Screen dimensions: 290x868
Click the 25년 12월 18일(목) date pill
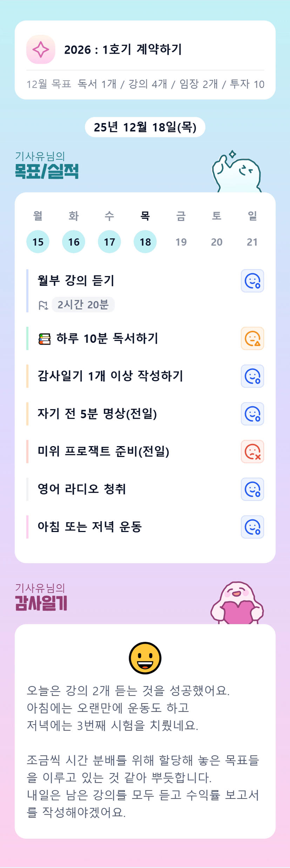tap(145, 127)
